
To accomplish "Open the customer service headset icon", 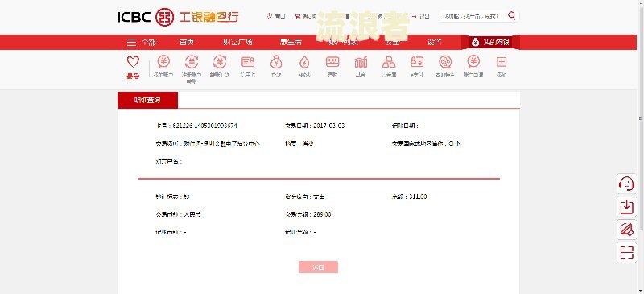I will (x=627, y=184).
